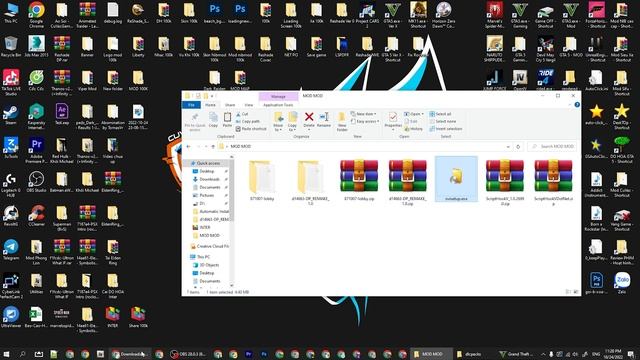Collapse the ribbon with the chevron
The height and width of the screenshot is (360, 640).
[570, 105]
